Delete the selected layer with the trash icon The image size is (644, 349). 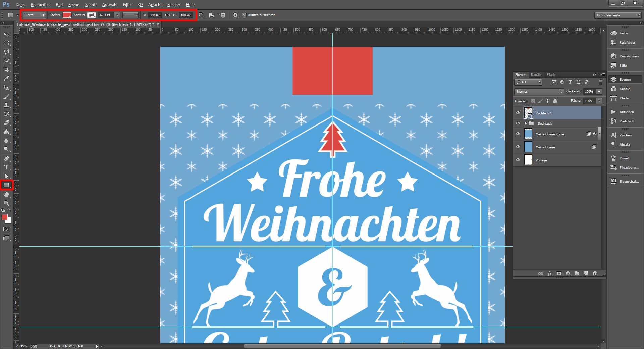pyautogui.click(x=595, y=273)
